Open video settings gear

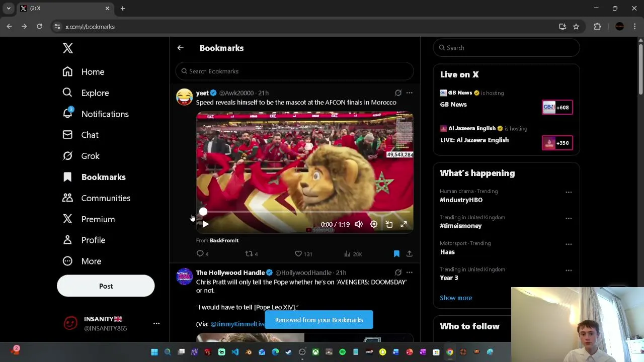pos(374,224)
